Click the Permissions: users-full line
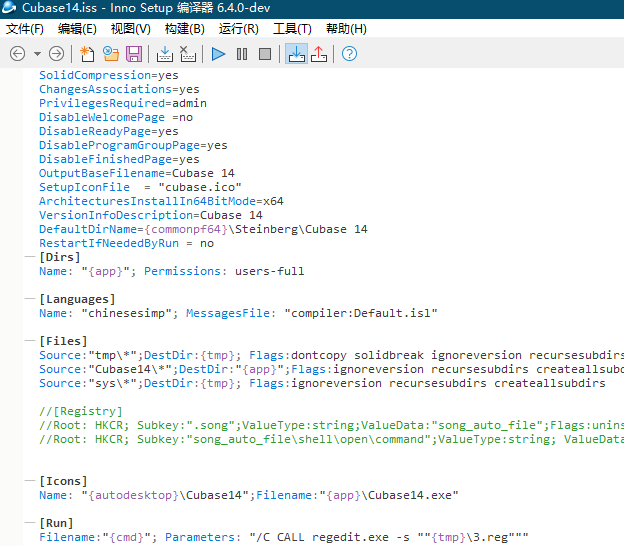624x546 pixels. coord(172,271)
